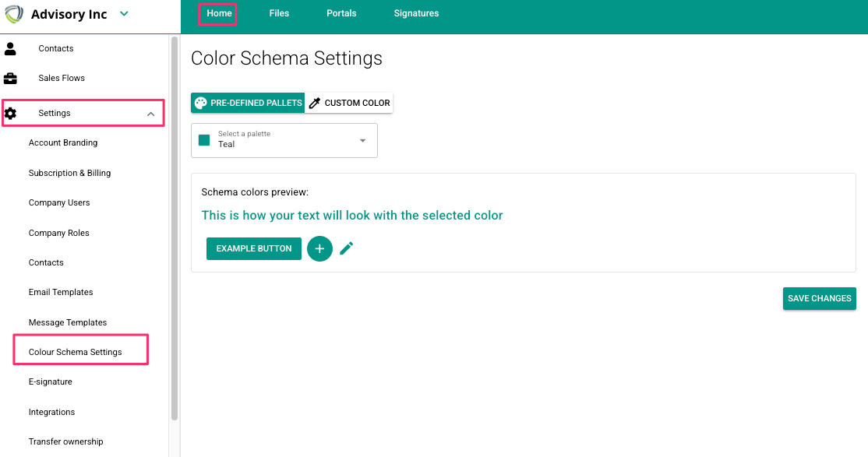Image resolution: width=868 pixels, height=457 pixels.
Task: Open the company switcher chevron beside Advisory Inc
Action: (x=124, y=14)
